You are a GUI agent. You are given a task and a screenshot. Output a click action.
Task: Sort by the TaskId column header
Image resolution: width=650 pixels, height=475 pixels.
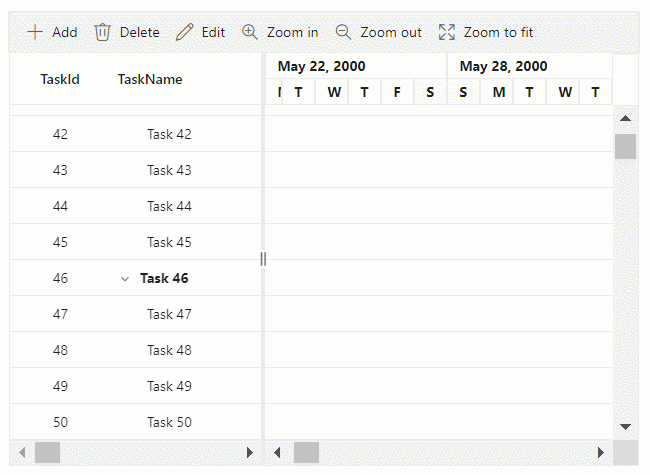point(60,79)
